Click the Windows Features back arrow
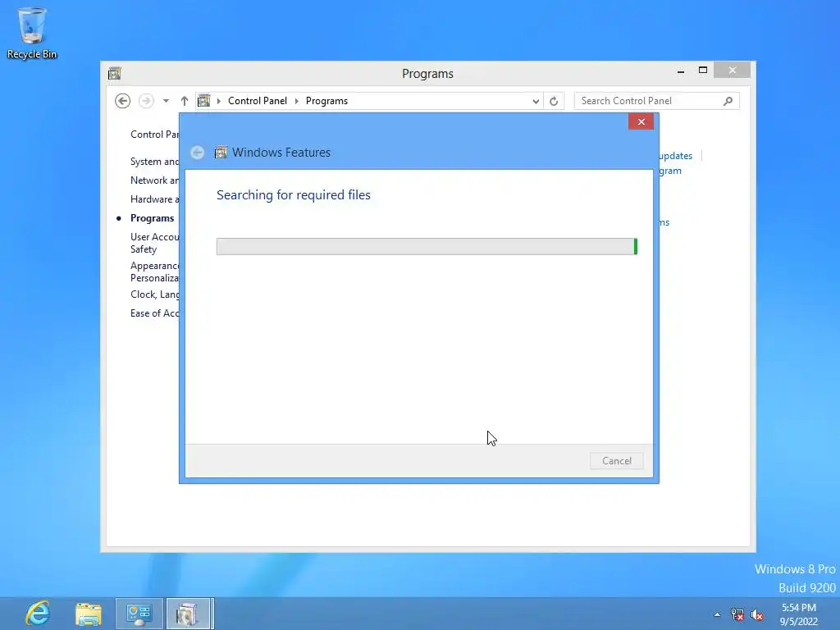 pos(198,153)
